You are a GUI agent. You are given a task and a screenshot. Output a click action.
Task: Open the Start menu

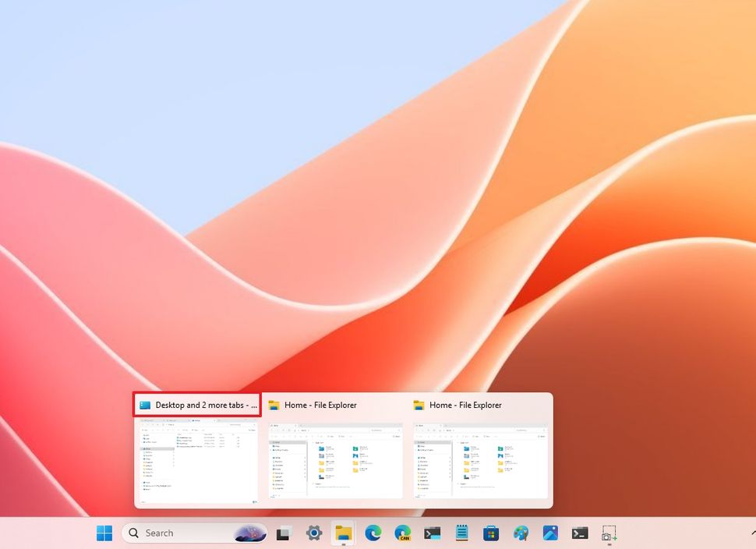pyautogui.click(x=104, y=533)
